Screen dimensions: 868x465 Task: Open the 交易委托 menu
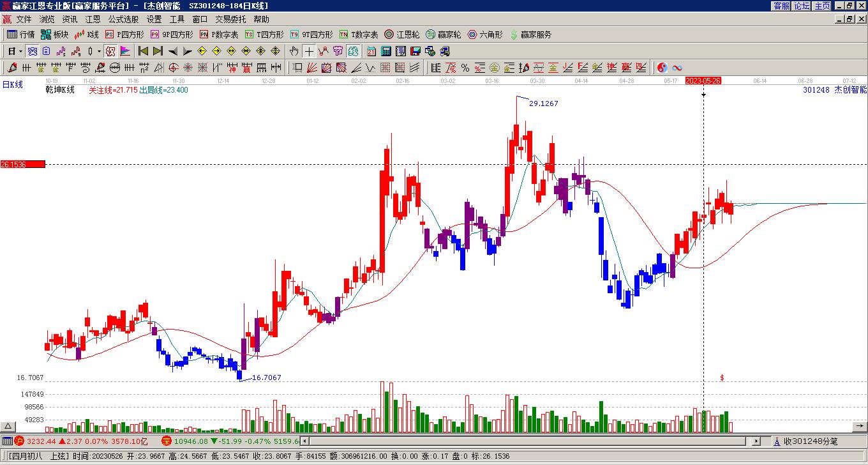point(230,20)
